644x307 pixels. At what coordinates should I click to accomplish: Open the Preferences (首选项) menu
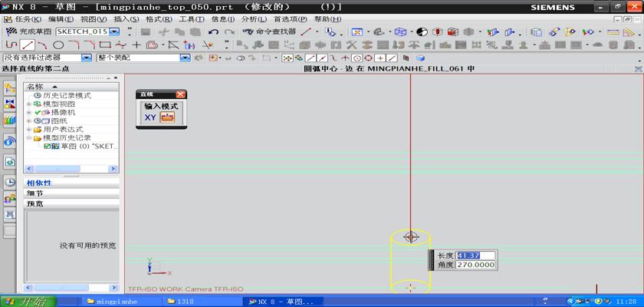[x=291, y=19]
